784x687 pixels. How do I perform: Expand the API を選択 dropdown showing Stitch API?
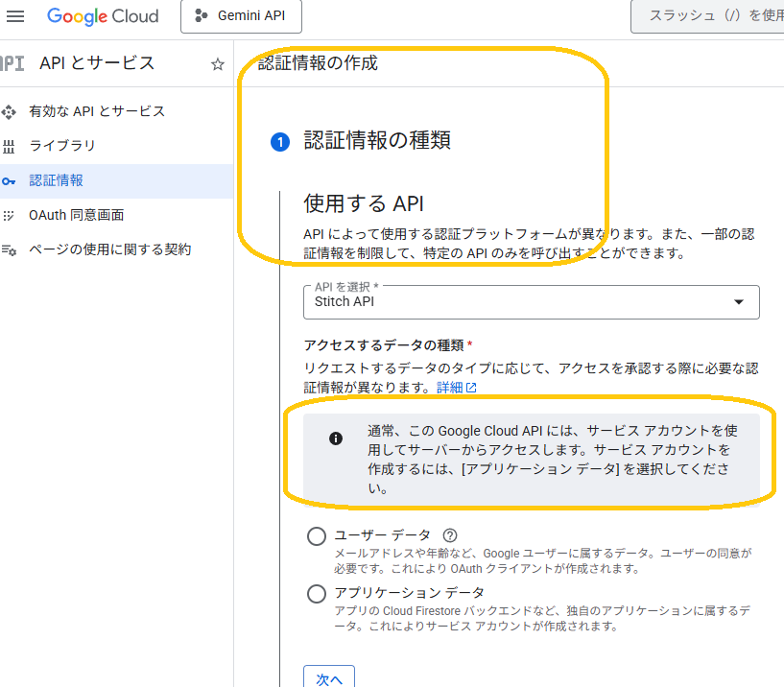tap(531, 301)
